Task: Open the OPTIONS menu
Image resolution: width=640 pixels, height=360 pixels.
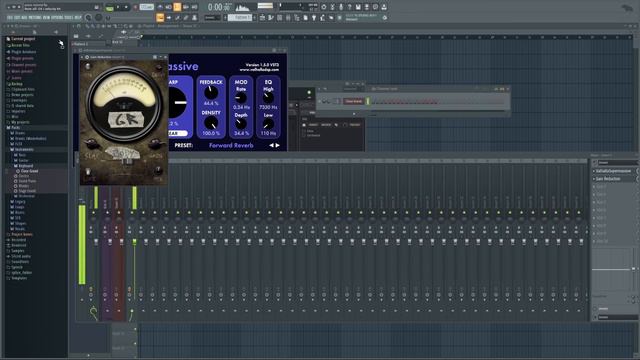Action: [57, 18]
